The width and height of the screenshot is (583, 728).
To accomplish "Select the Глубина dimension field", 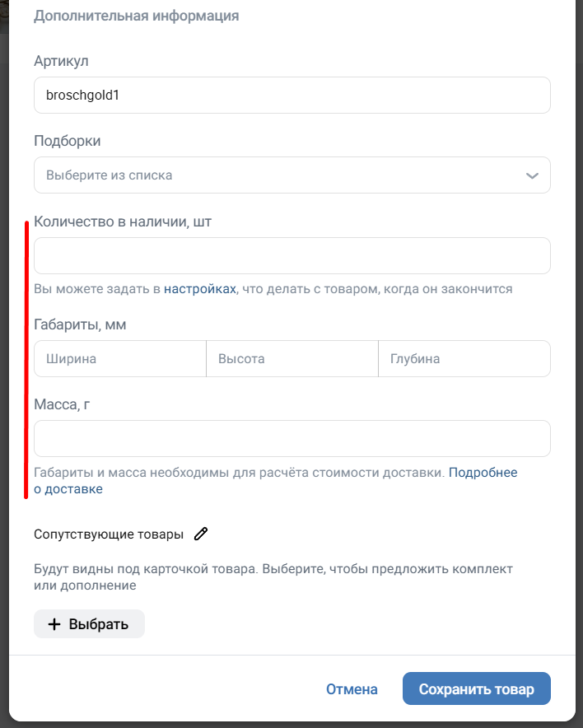I will [464, 359].
